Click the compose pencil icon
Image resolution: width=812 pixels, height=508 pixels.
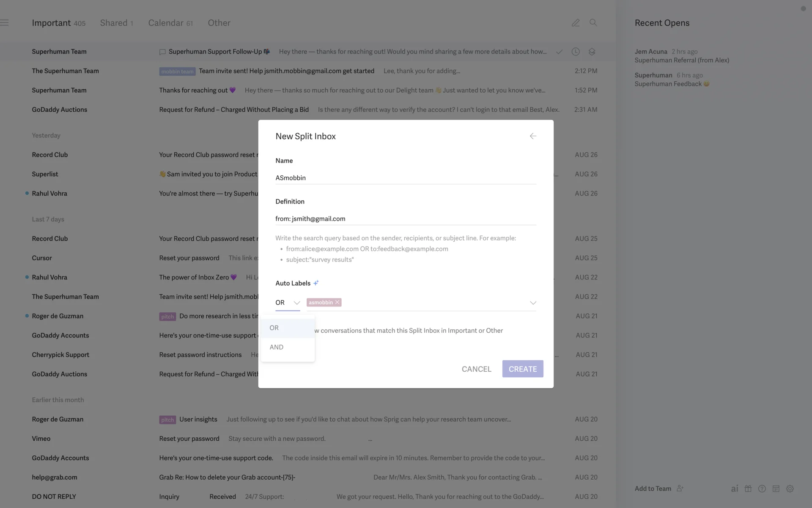pyautogui.click(x=575, y=23)
